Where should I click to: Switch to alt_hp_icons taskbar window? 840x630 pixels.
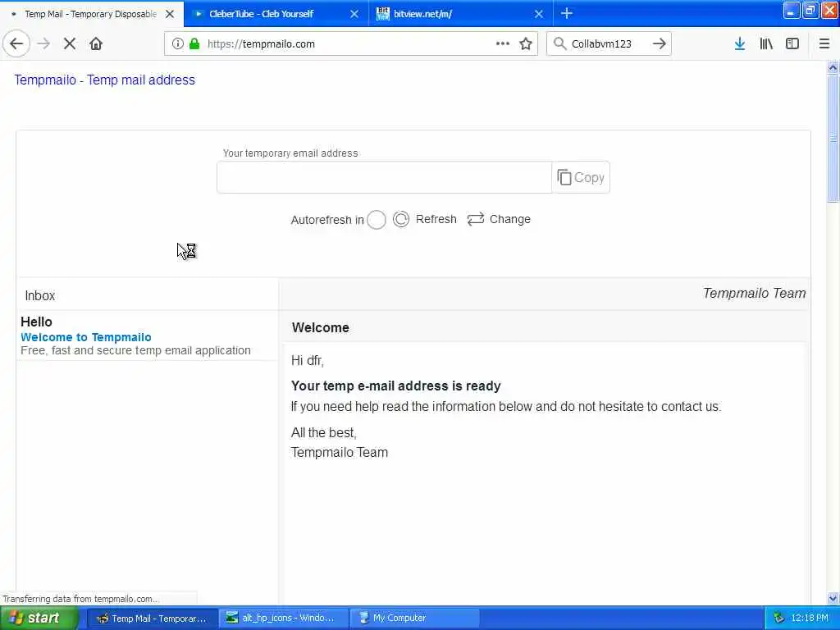[x=284, y=619]
